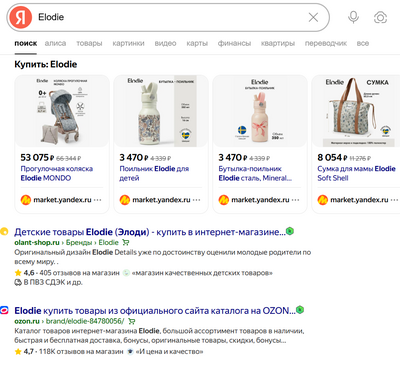Open Elodie OZON catalog result title
This screenshot has width=400, height=367.
pos(155,311)
